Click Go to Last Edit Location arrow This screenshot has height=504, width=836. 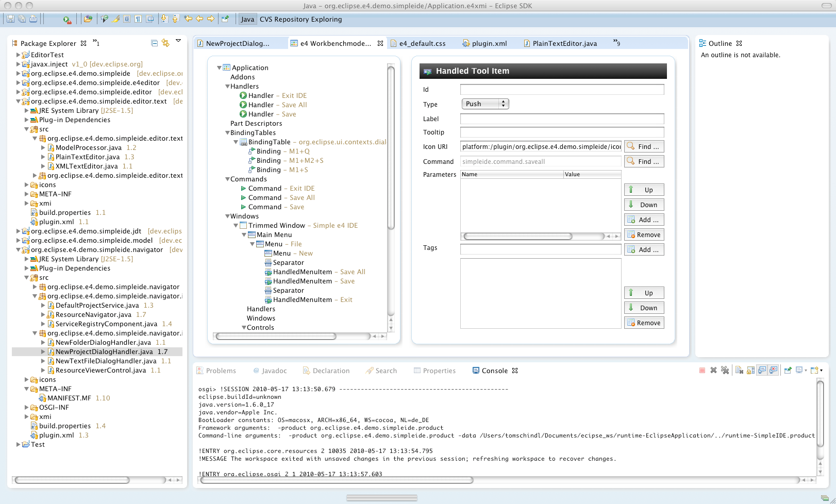(x=188, y=19)
